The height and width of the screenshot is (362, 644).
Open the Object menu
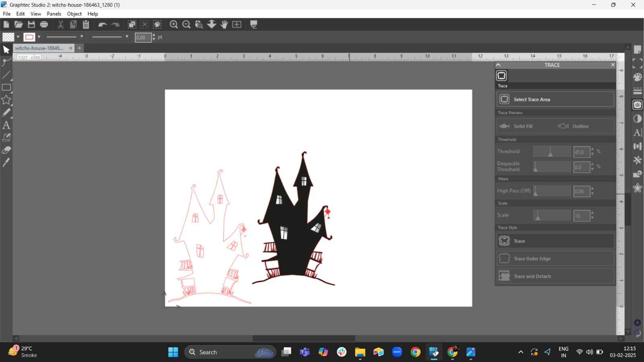(x=74, y=14)
